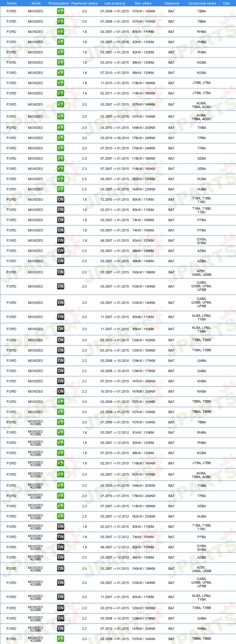Screen dimensions: 236x644
Task: Click the Oznaczenie silnika column header
Action: click(x=202, y=3)
